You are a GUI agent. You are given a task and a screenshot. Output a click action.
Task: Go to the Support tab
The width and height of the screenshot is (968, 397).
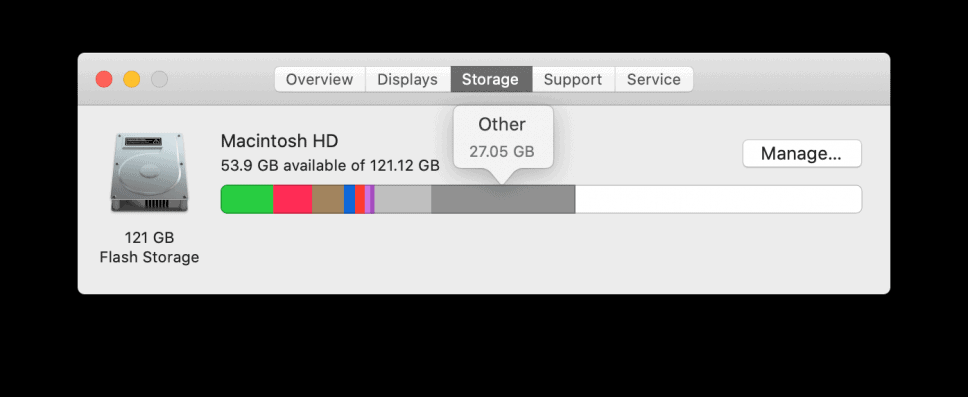pos(573,80)
